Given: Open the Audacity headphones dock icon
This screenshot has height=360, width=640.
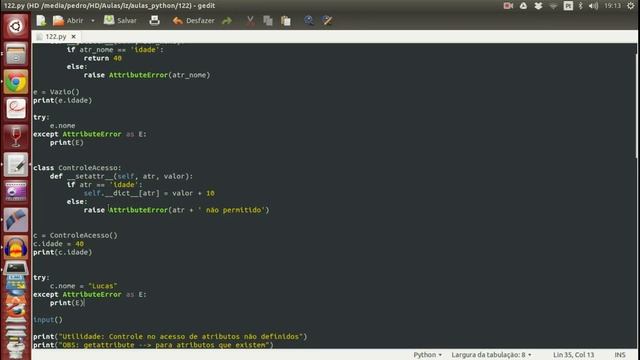Looking at the screenshot, I should pyautogui.click(x=16, y=247).
